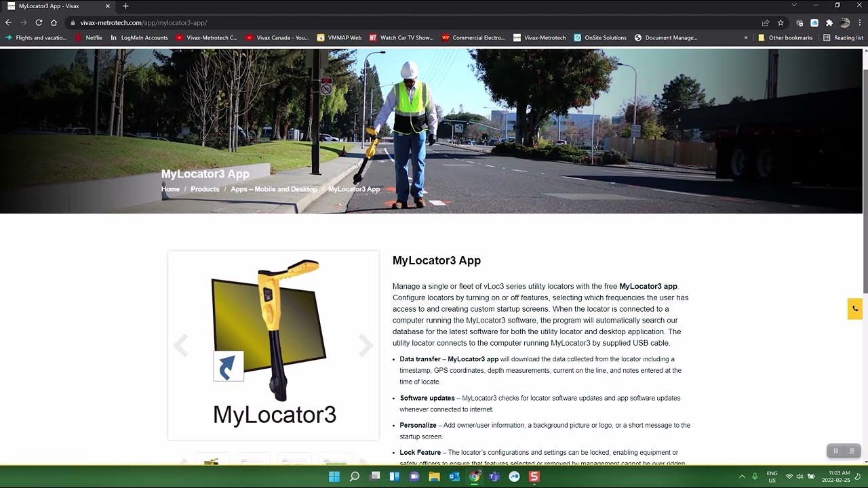The width and height of the screenshot is (868, 488).
Task: Open Other bookmarks folder
Action: coord(785,38)
